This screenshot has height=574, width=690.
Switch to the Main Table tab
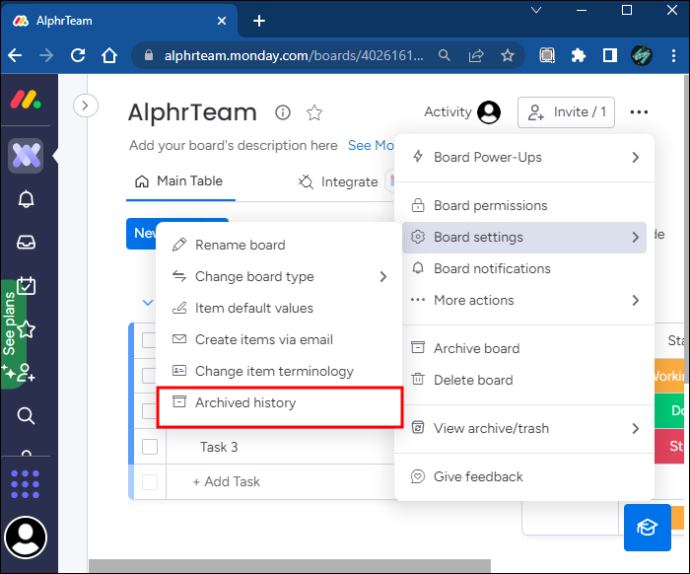click(x=179, y=181)
